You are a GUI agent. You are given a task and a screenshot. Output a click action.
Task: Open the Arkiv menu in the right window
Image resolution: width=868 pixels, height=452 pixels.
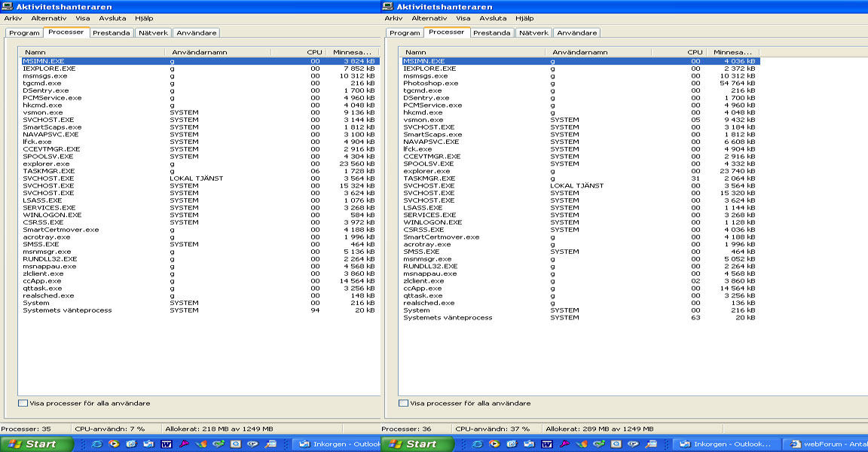pyautogui.click(x=393, y=18)
